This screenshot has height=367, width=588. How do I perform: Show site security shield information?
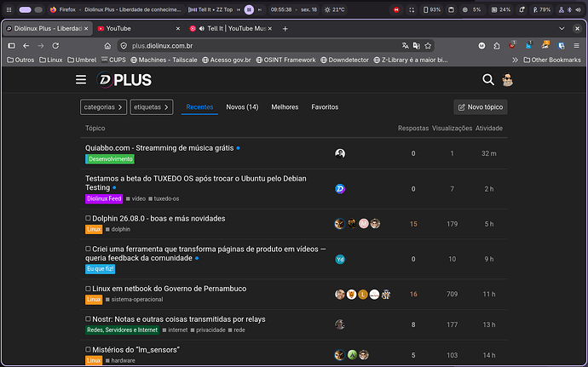pyautogui.click(x=124, y=46)
